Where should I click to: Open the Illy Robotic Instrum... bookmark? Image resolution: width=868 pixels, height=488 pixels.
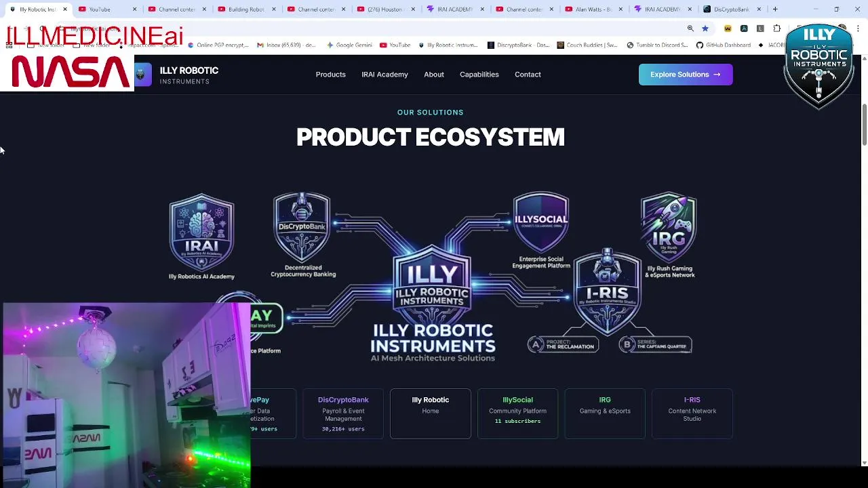pyautogui.click(x=448, y=45)
